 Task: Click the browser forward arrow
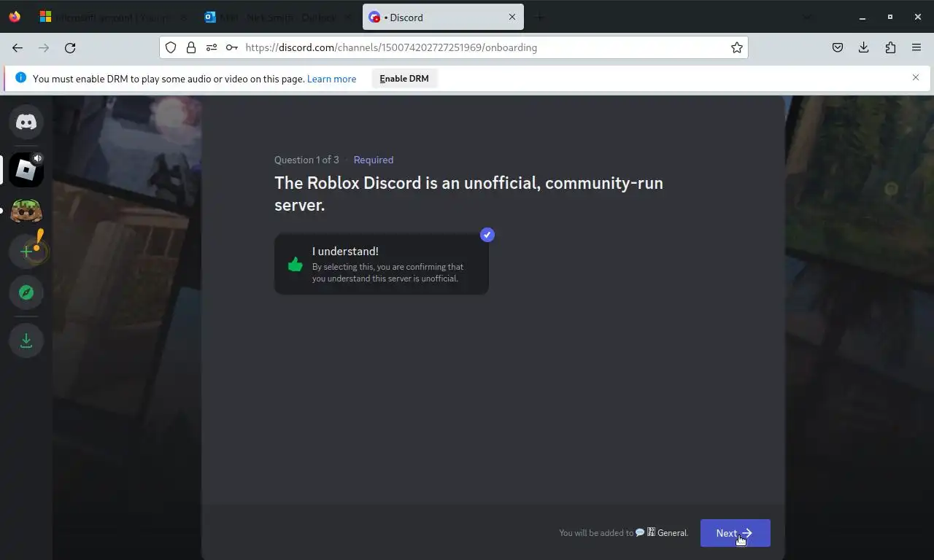(x=44, y=47)
